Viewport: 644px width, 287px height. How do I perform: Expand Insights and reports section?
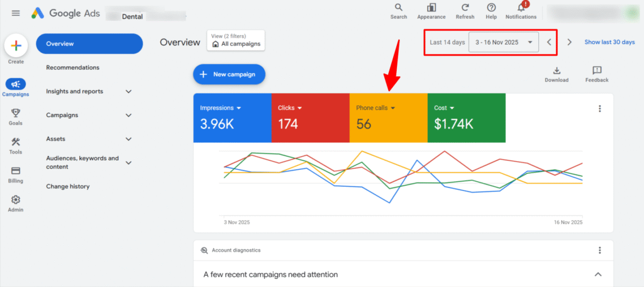128,91
